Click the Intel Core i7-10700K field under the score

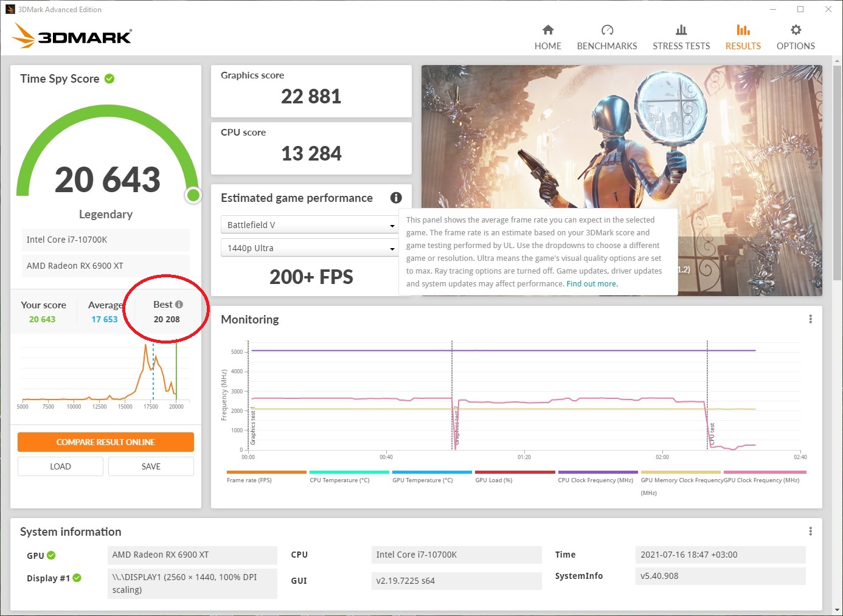[106, 240]
